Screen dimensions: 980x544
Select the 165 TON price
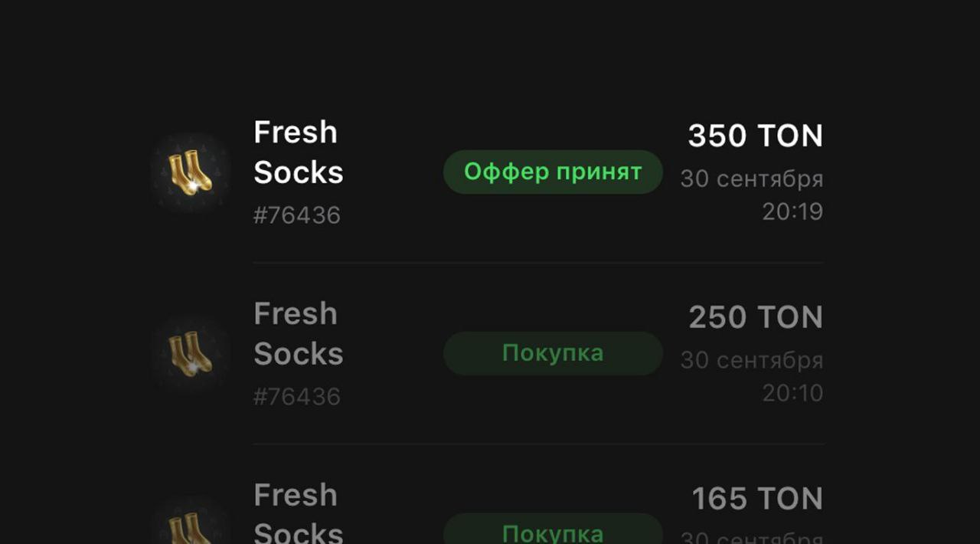(756, 499)
